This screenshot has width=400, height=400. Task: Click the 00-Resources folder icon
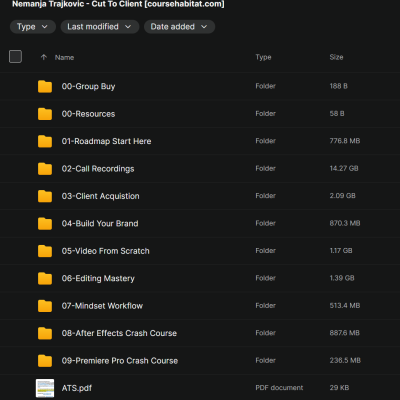[45, 114]
